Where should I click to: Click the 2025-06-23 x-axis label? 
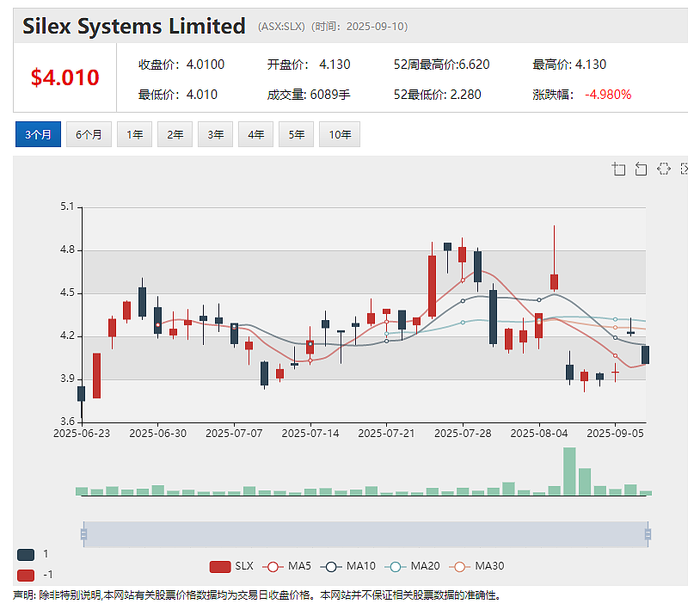(x=82, y=434)
